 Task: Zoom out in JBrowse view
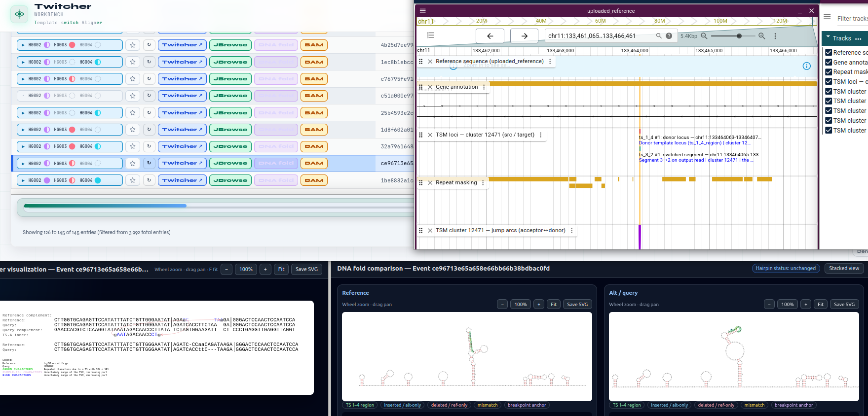[704, 36]
